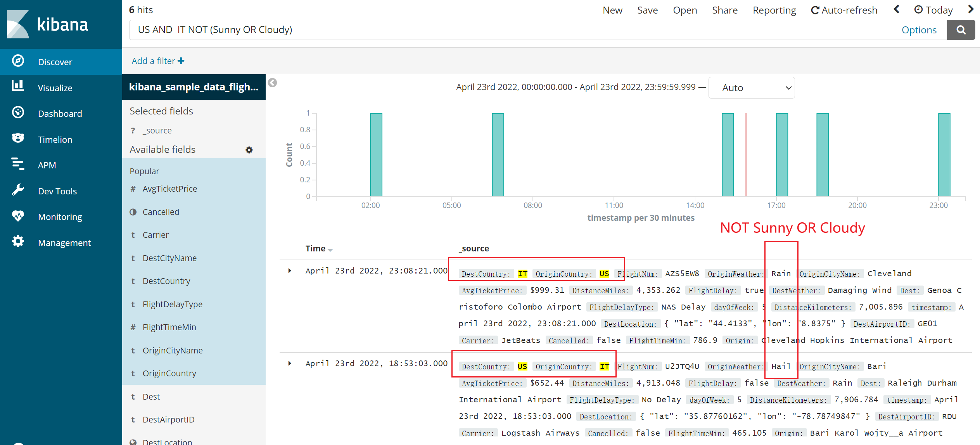Click the search magnifier button
The width and height of the screenshot is (980, 445).
pyautogui.click(x=961, y=30)
